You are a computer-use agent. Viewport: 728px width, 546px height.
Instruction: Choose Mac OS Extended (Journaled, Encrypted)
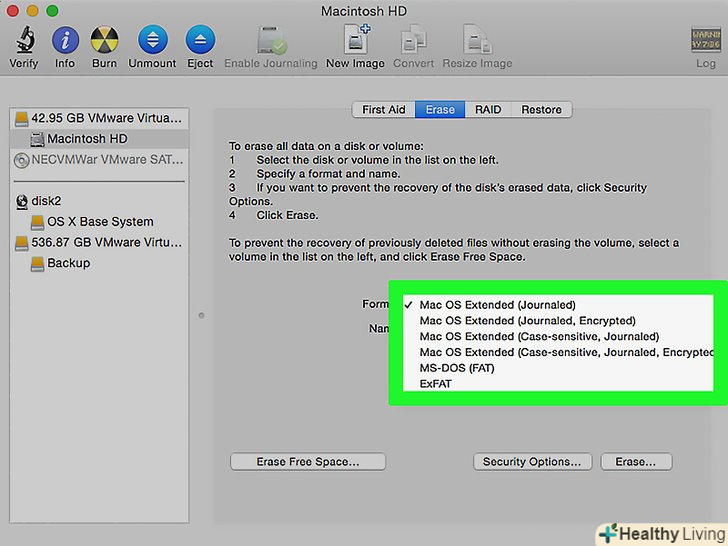click(558, 320)
